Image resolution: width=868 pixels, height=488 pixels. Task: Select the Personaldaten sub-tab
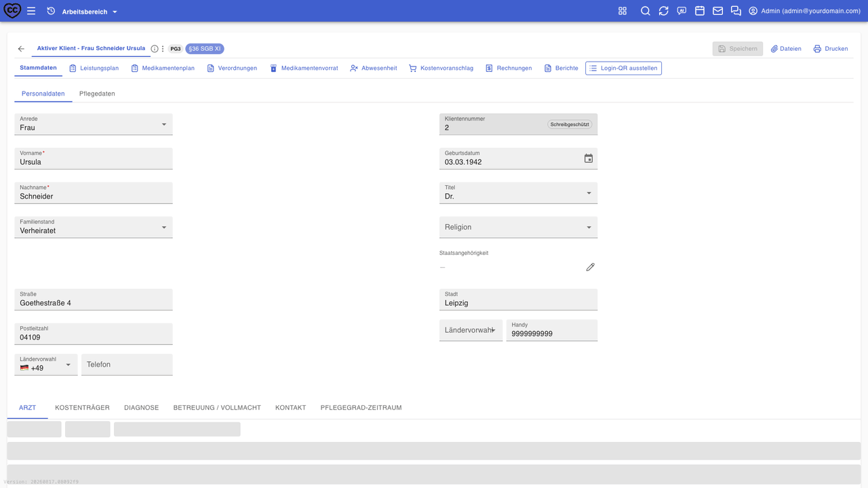tap(43, 94)
